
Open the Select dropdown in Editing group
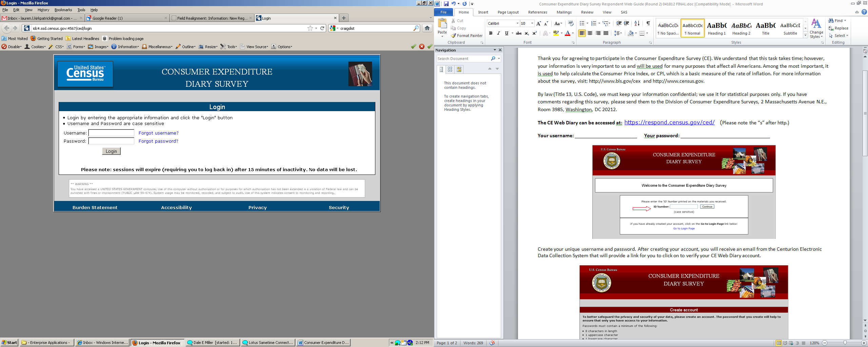pos(839,36)
